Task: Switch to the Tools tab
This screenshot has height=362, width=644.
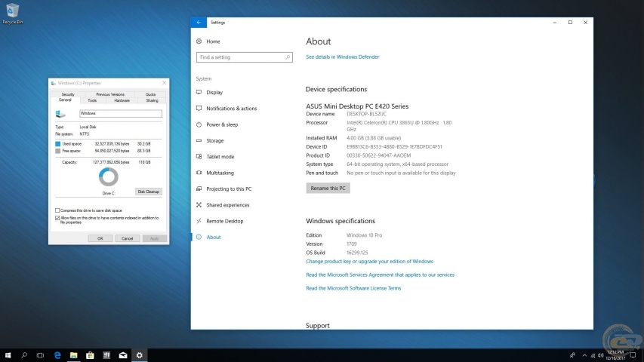Action: (92, 100)
